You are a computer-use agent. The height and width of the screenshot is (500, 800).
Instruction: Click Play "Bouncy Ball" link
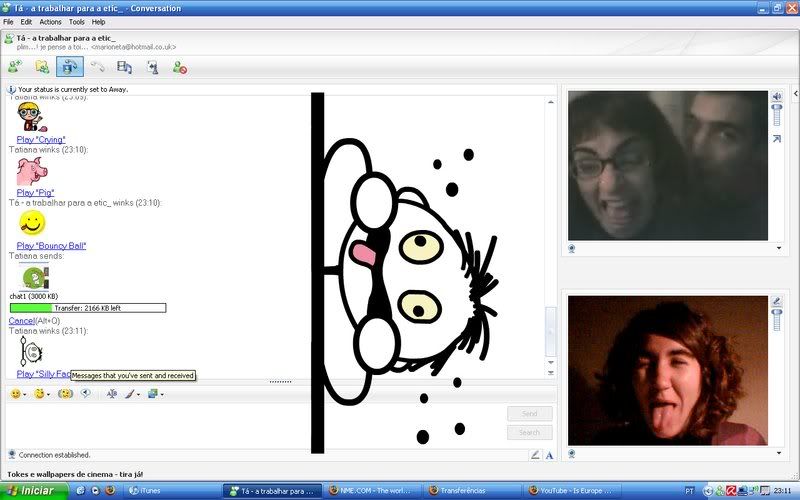coord(51,245)
